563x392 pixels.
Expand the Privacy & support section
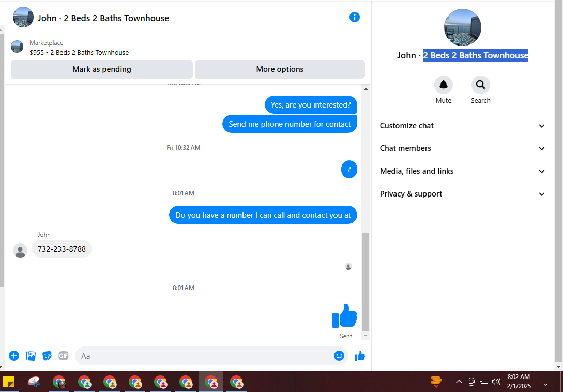pyautogui.click(x=463, y=194)
